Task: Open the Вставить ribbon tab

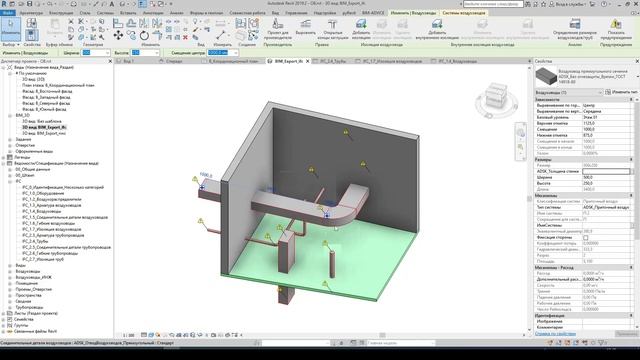Action: tap(128, 13)
